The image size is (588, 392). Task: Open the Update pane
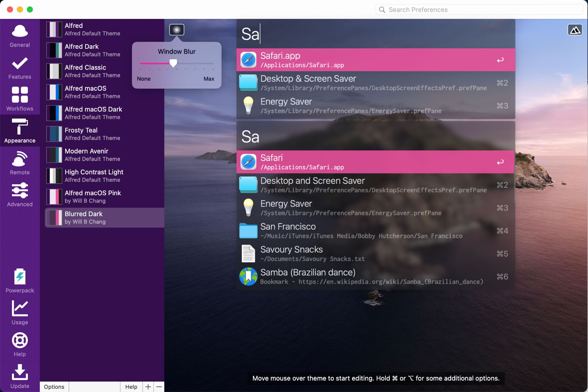pos(20,376)
